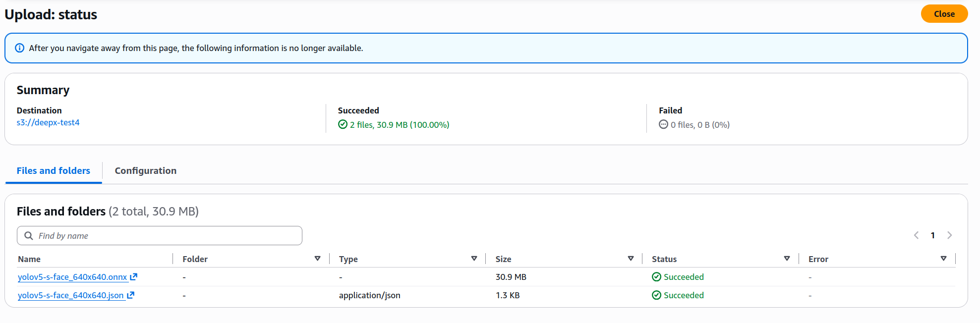Click the green check icon beside 2 files succeeded
The width and height of the screenshot is (980, 323).
point(343,124)
